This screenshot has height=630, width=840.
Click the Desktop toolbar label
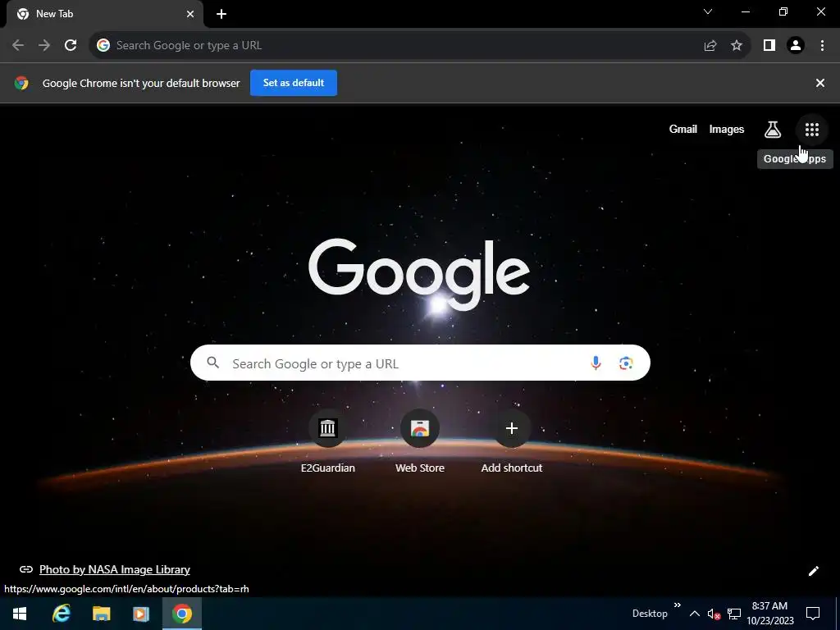[650, 614]
